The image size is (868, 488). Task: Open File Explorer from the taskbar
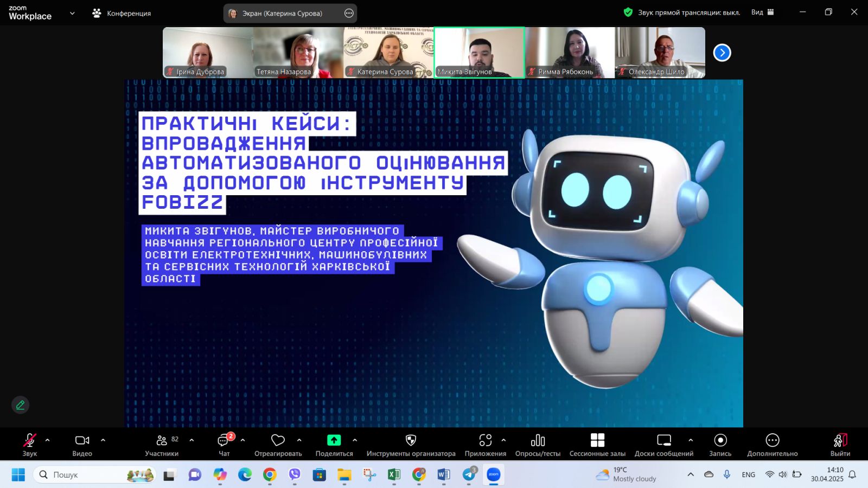(344, 475)
